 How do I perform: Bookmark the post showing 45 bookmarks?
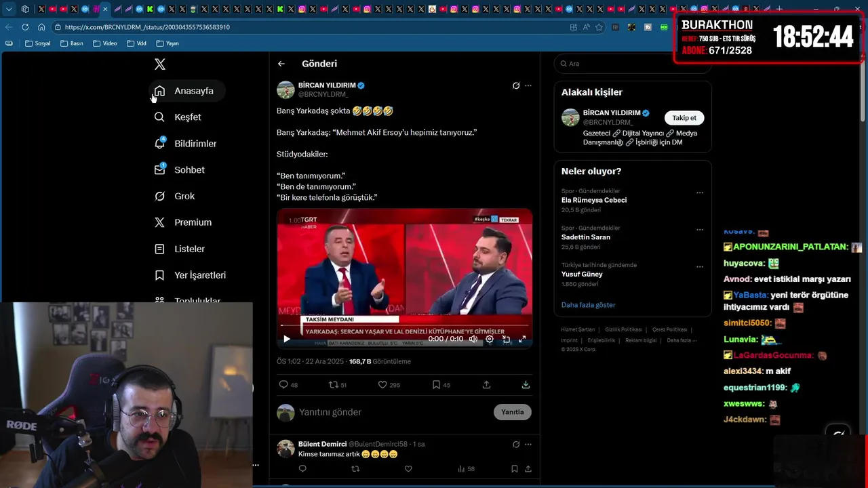441,385
